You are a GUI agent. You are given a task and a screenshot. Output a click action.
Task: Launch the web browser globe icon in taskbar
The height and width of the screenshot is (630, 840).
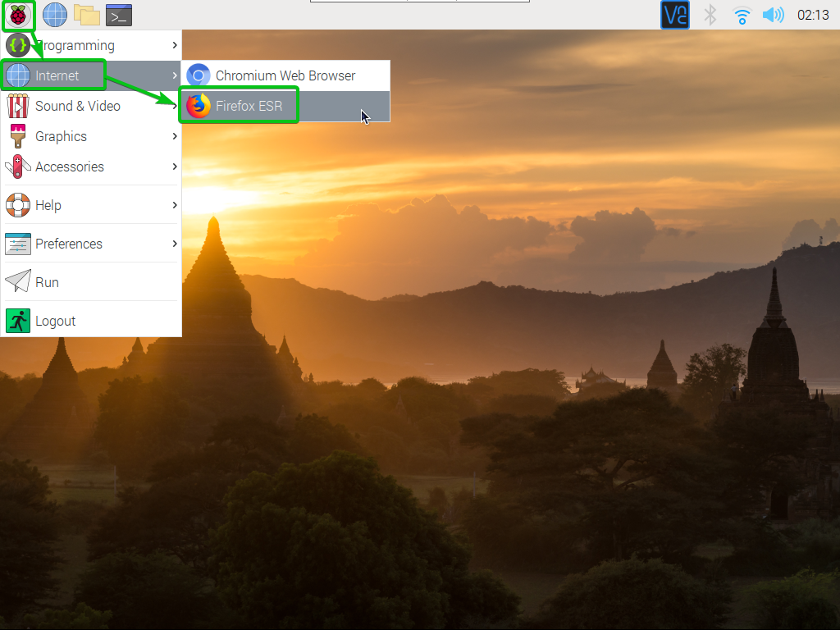pos(55,15)
